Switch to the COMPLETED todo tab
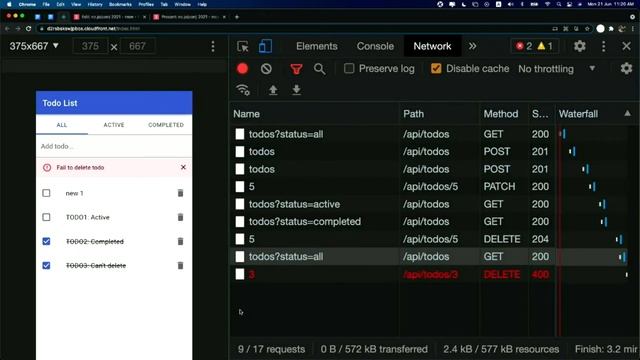The width and height of the screenshot is (640, 360). 166,125
